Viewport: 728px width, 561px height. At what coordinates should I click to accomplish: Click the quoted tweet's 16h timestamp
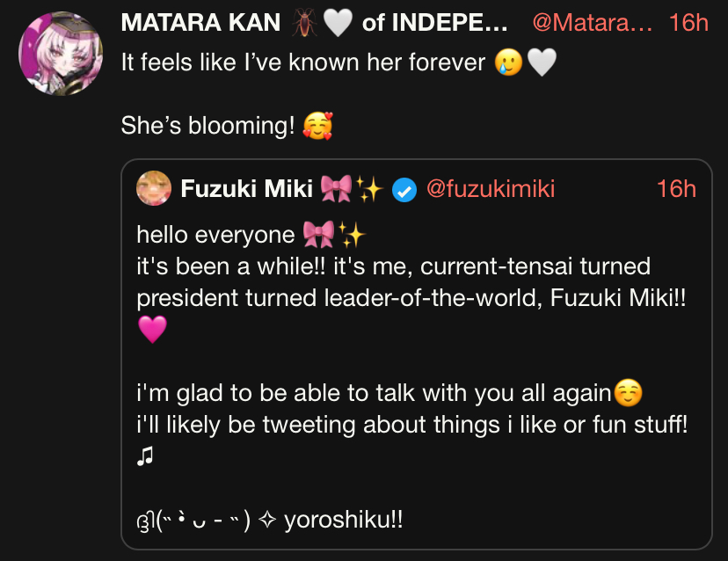[676, 188]
